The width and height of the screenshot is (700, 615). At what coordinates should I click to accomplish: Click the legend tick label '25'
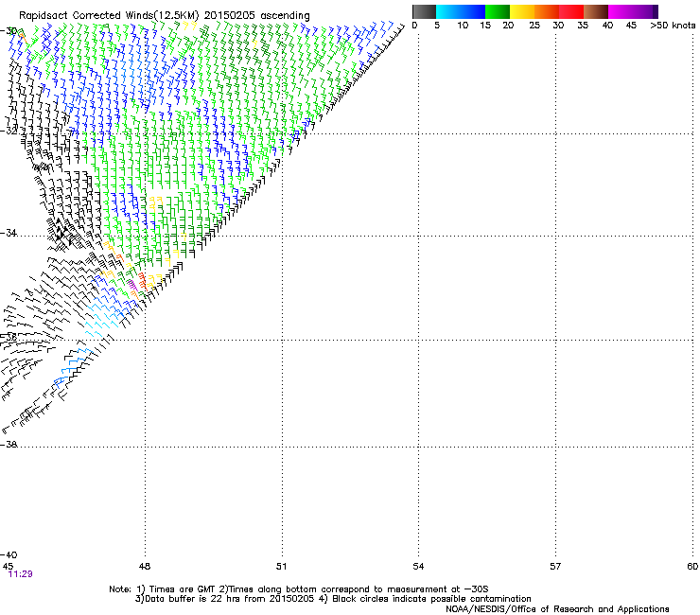click(x=534, y=26)
